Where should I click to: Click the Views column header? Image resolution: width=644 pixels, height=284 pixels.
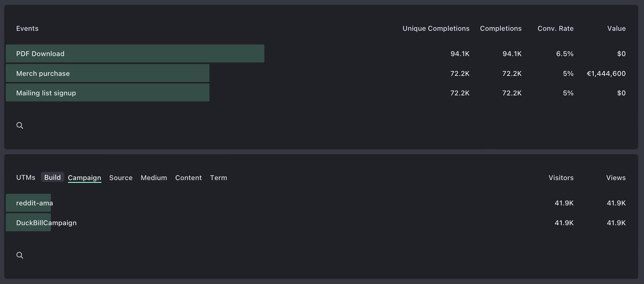click(x=616, y=178)
